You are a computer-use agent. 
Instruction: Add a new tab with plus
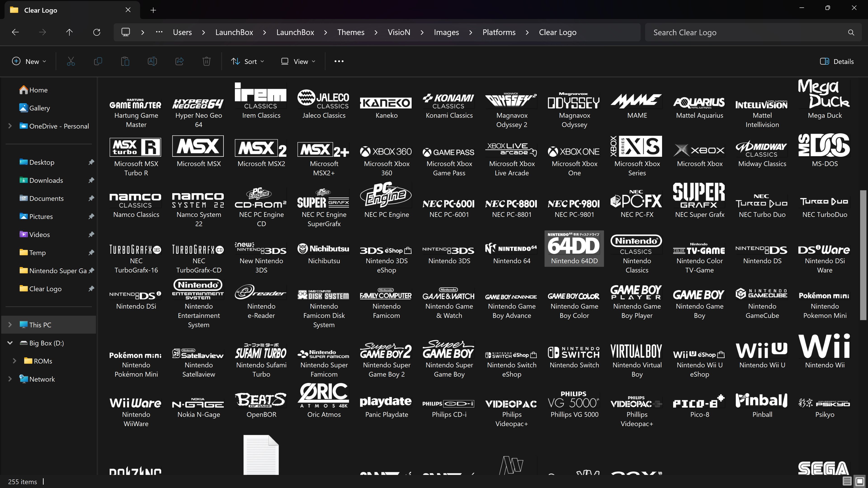pyautogui.click(x=153, y=10)
